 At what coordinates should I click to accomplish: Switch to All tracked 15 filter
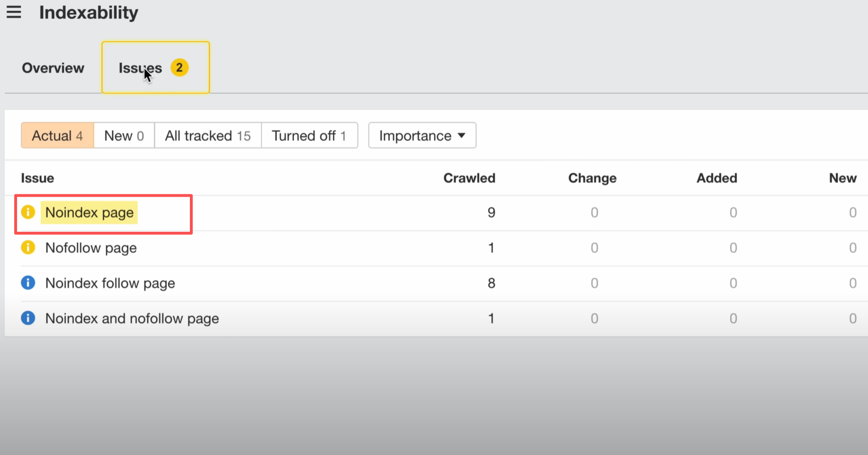click(x=208, y=136)
